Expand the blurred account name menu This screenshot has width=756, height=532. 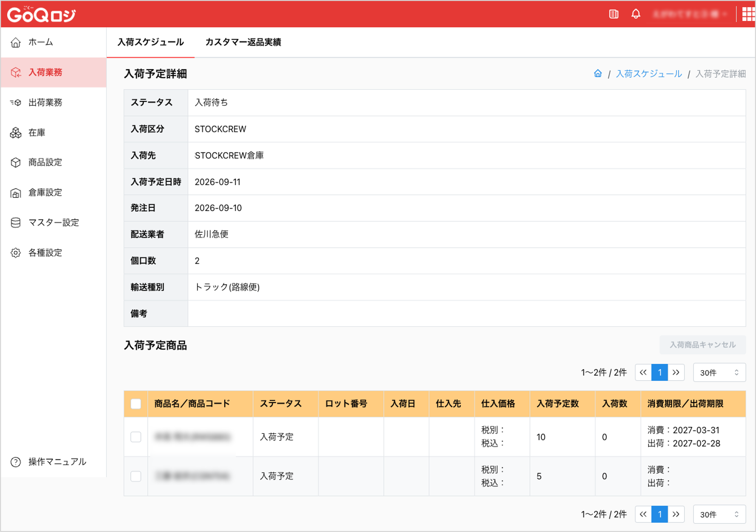[x=689, y=14]
